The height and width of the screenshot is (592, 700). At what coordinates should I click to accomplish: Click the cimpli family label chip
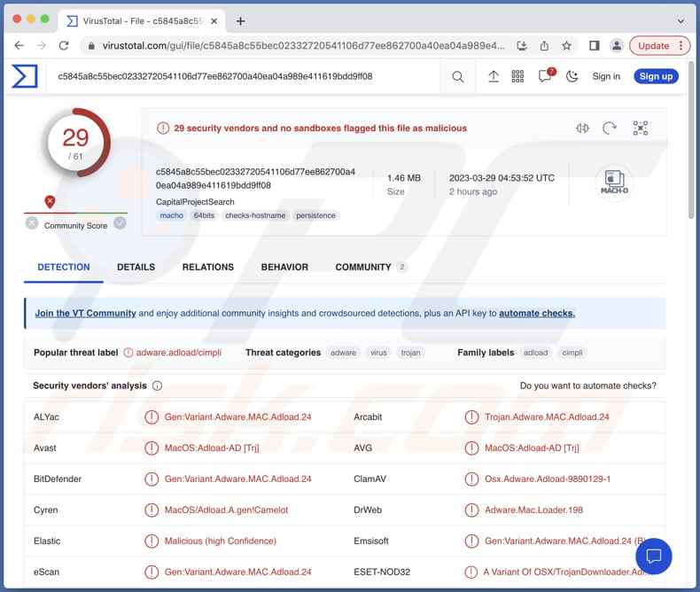(572, 353)
